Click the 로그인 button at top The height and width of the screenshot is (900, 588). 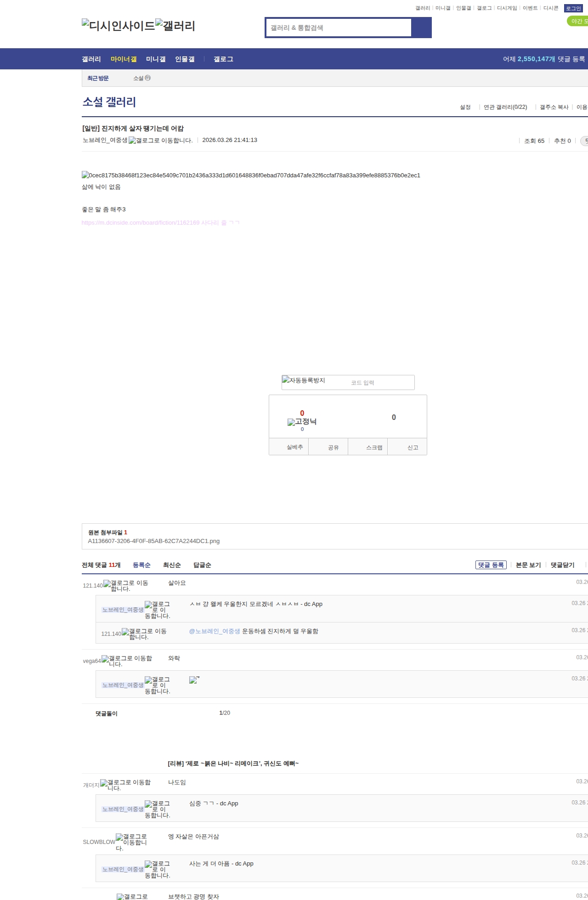(x=573, y=8)
